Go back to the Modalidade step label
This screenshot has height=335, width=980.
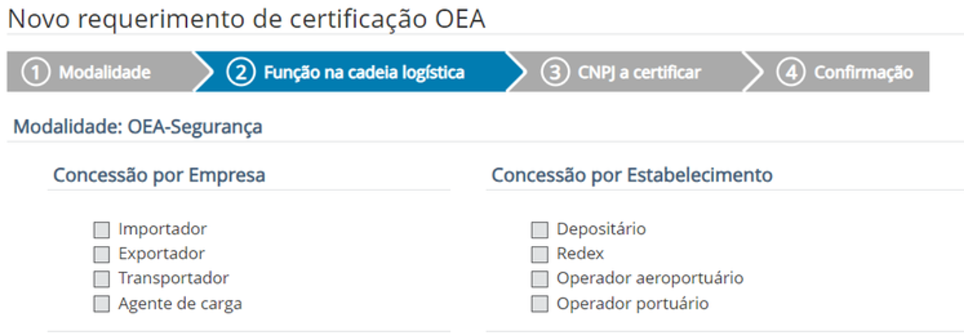coord(105,72)
